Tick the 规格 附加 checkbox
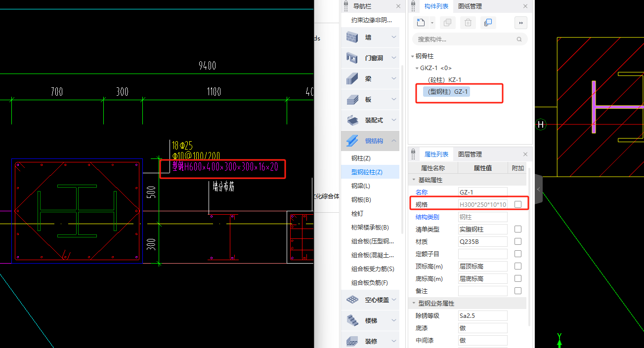644x348 pixels. pos(518,204)
